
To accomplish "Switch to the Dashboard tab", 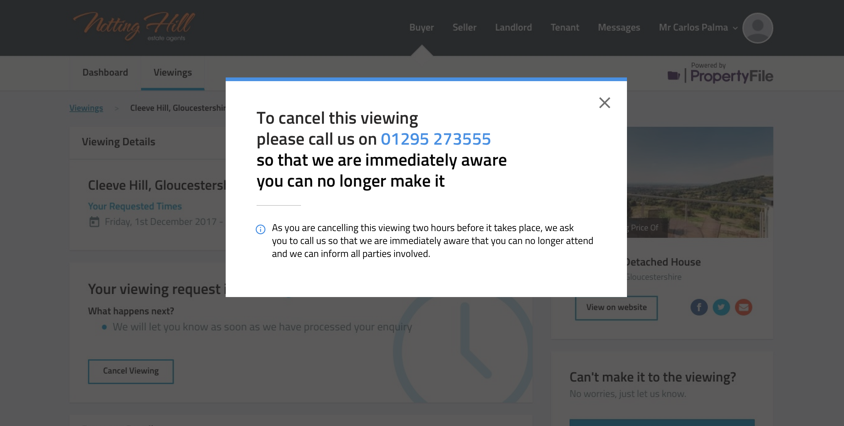I will click(105, 73).
